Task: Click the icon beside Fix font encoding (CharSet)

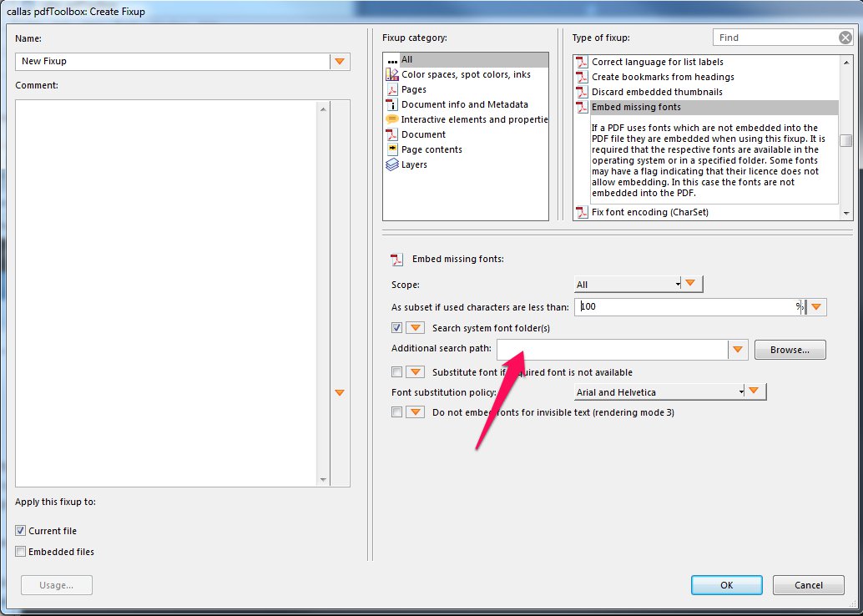Action: [582, 212]
